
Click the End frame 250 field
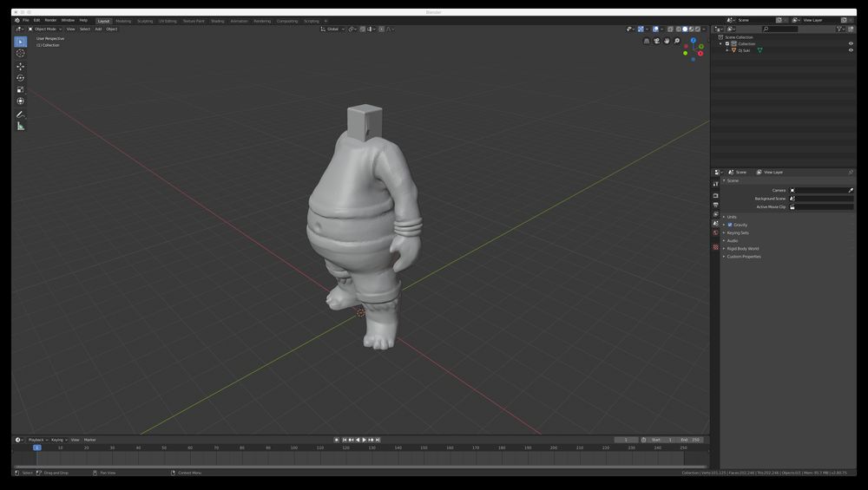click(x=690, y=441)
